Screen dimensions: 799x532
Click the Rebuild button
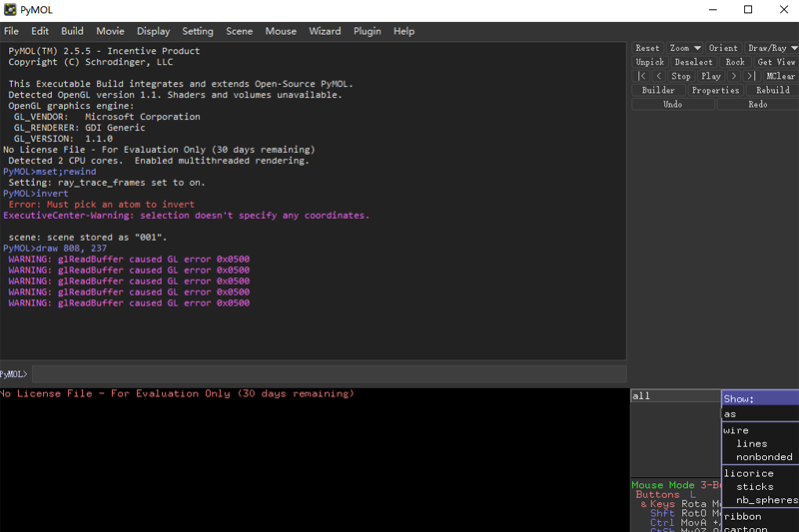pyautogui.click(x=772, y=90)
